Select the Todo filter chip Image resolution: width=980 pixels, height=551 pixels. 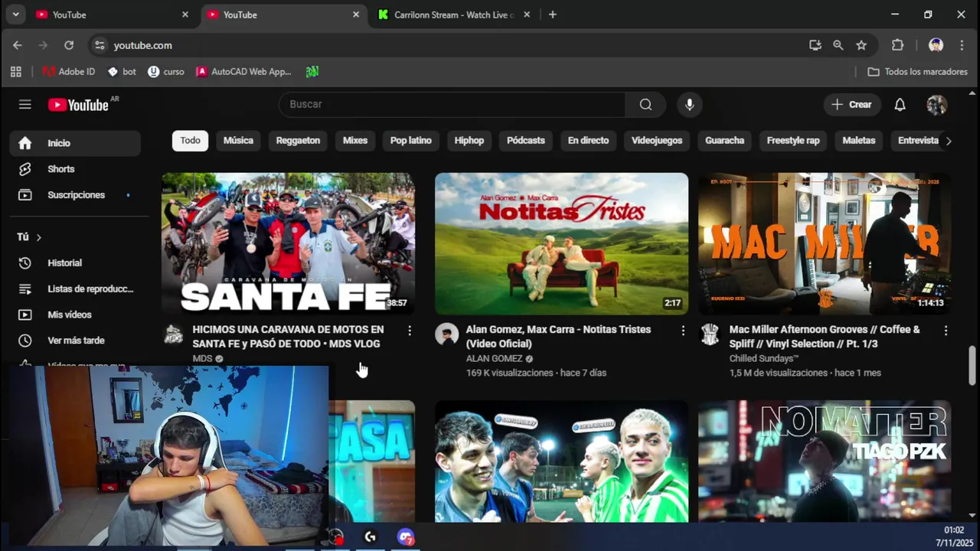191,141
